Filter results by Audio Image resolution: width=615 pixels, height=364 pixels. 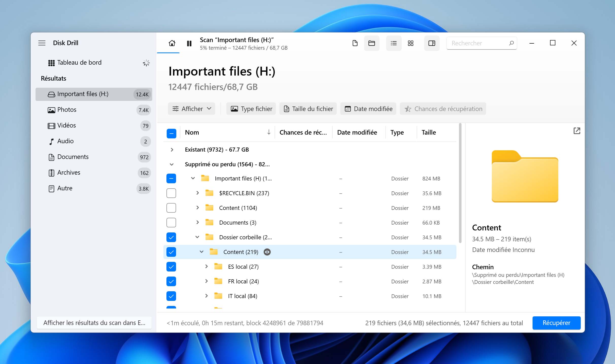[x=94, y=141]
